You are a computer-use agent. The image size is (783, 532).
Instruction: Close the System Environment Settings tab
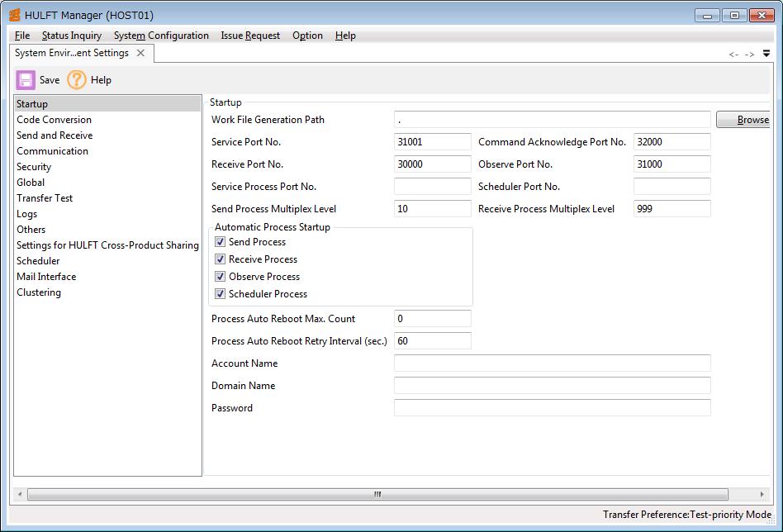(140, 53)
